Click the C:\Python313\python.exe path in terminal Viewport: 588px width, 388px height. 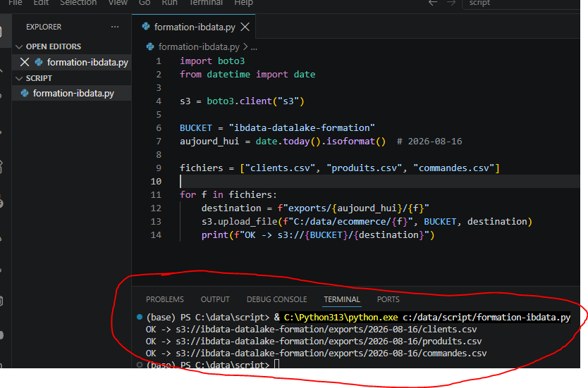click(341, 318)
